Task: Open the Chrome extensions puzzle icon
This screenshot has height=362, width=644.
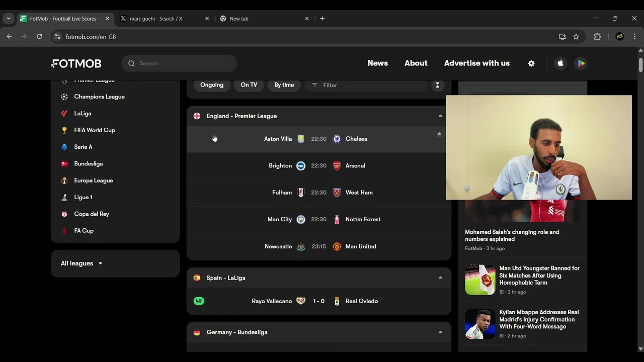Action: (x=598, y=37)
